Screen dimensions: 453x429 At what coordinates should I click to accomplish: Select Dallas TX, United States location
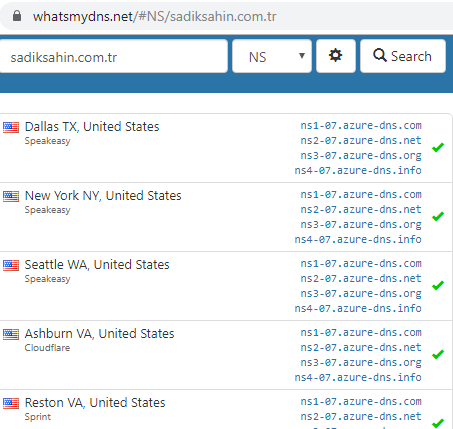point(92,127)
